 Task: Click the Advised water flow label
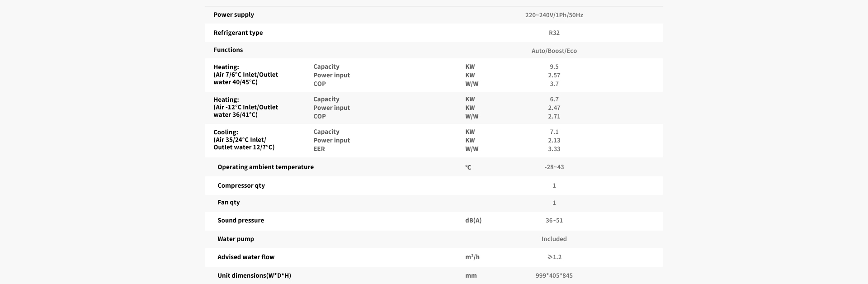pyautogui.click(x=246, y=257)
